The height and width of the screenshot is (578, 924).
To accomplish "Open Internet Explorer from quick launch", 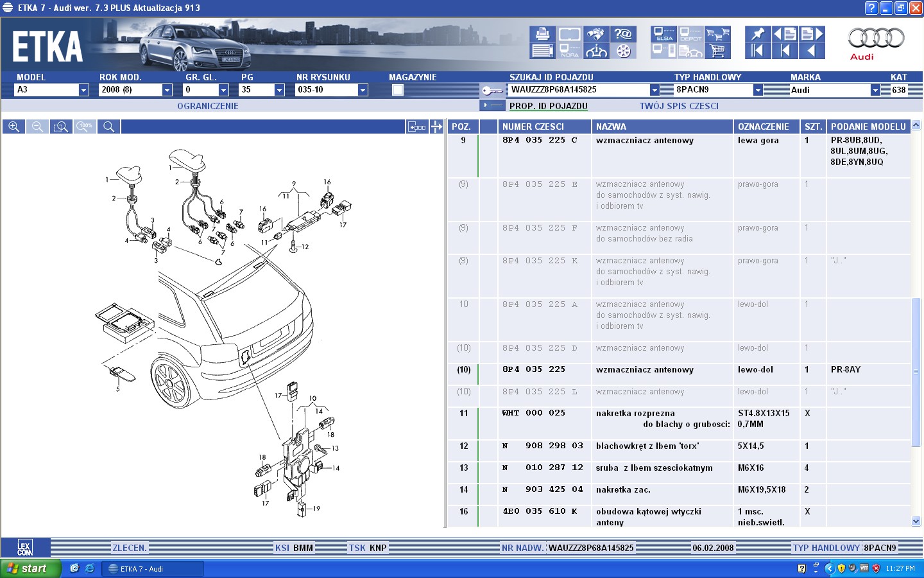I will point(90,568).
